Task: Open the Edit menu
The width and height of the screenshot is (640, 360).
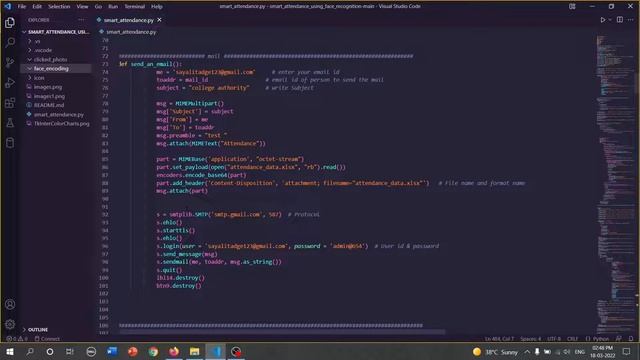Action: click(x=37, y=6)
